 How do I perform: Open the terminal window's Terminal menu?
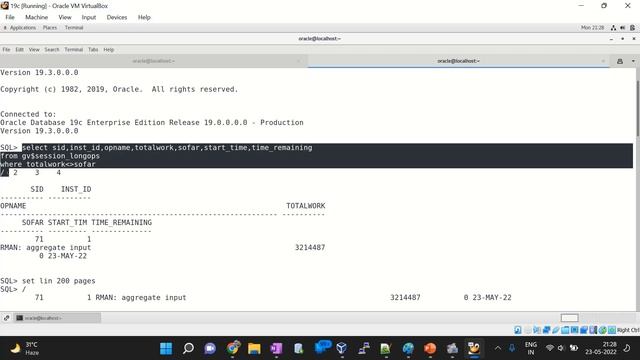pyautogui.click(x=73, y=49)
